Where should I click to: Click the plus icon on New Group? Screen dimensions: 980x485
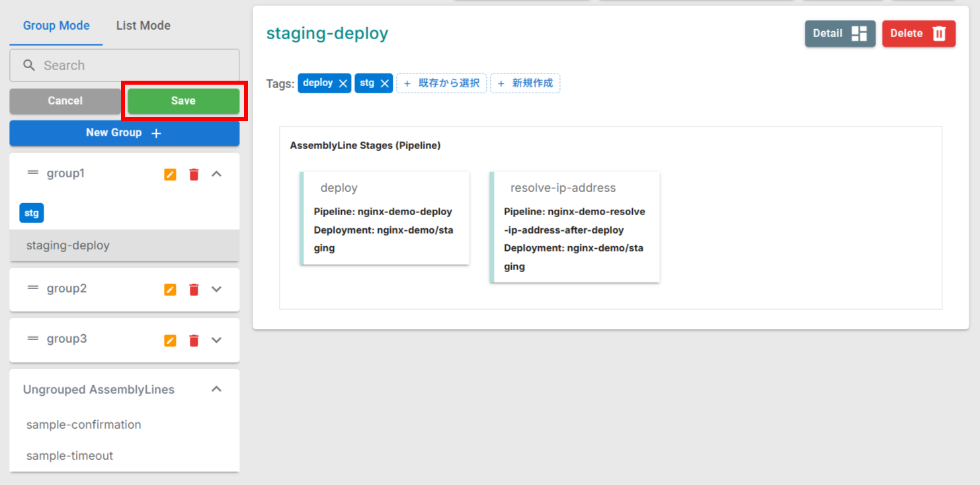pos(156,132)
